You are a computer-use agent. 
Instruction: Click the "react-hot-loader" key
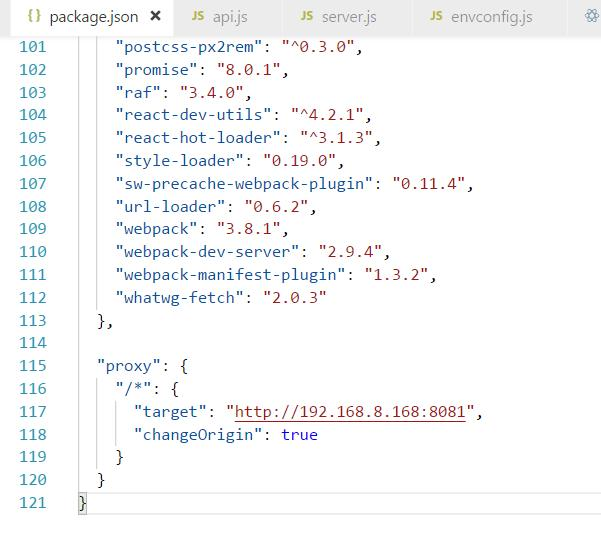click(x=198, y=138)
